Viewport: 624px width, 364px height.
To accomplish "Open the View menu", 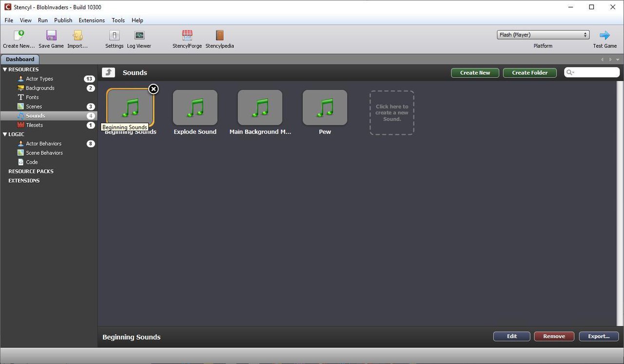I will click(26, 20).
